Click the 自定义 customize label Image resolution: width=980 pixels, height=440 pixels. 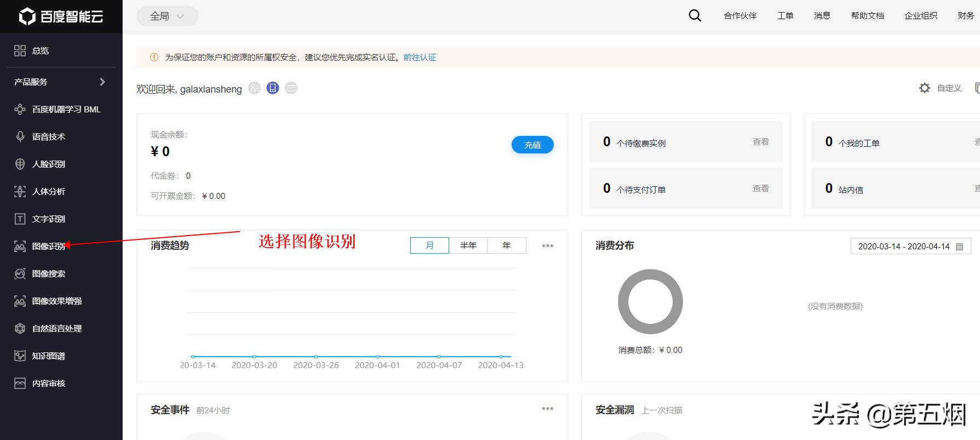coord(949,88)
